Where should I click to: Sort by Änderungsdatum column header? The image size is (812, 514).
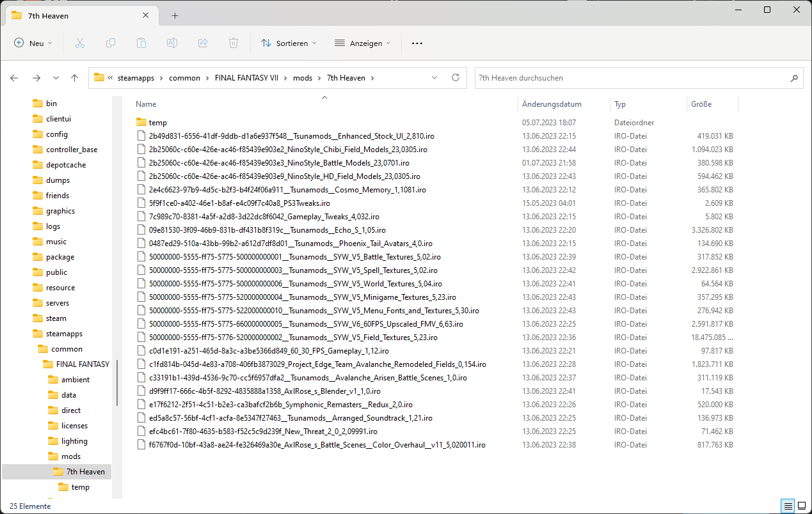pos(552,104)
